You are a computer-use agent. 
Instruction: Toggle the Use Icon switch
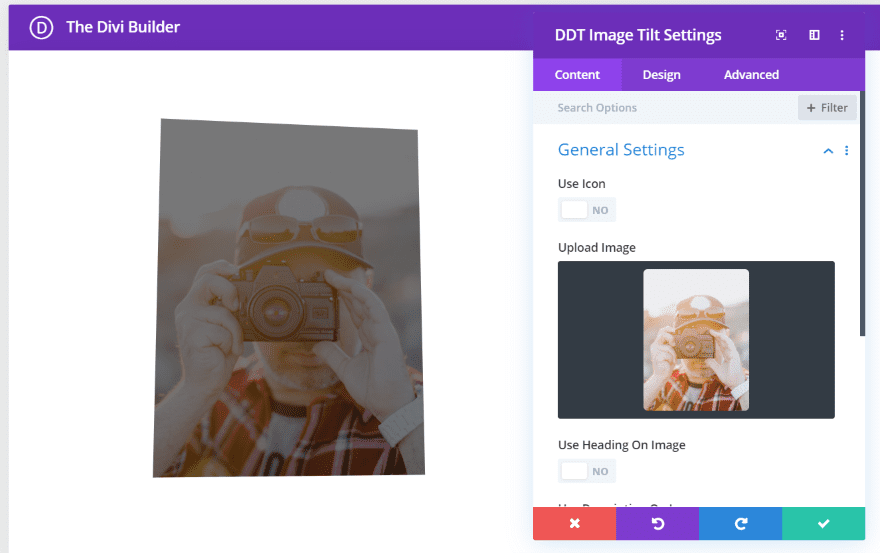point(586,210)
